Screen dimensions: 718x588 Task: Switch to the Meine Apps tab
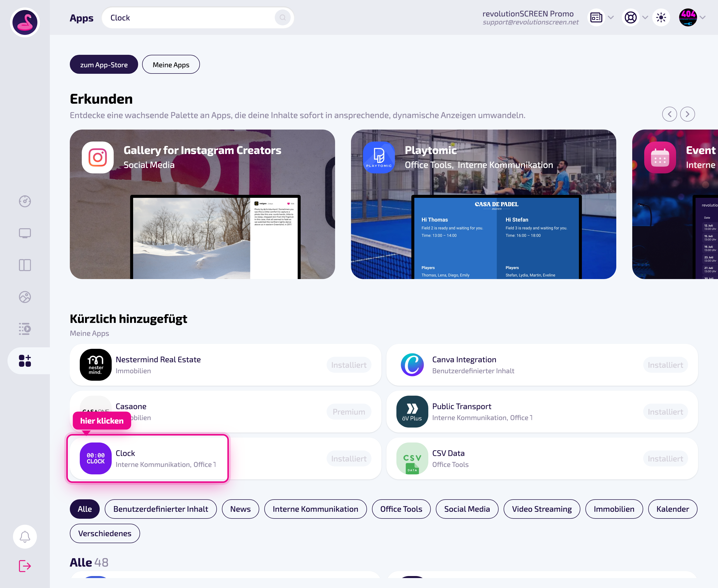point(171,64)
